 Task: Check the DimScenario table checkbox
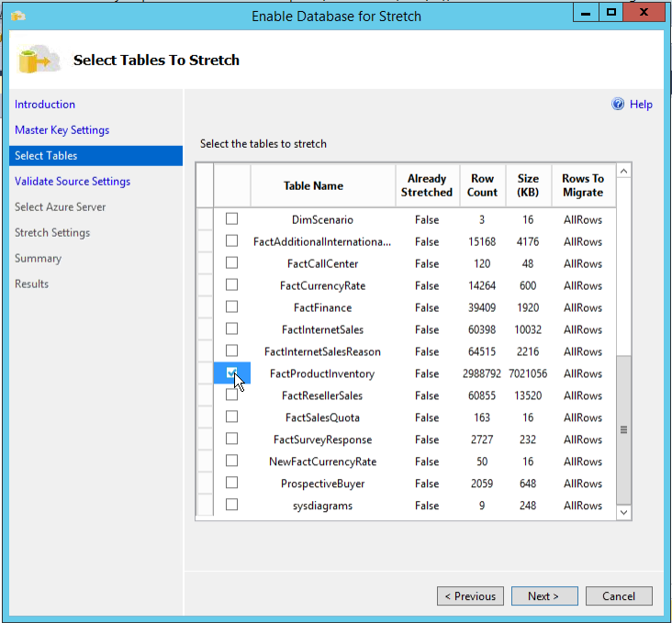[x=232, y=219]
